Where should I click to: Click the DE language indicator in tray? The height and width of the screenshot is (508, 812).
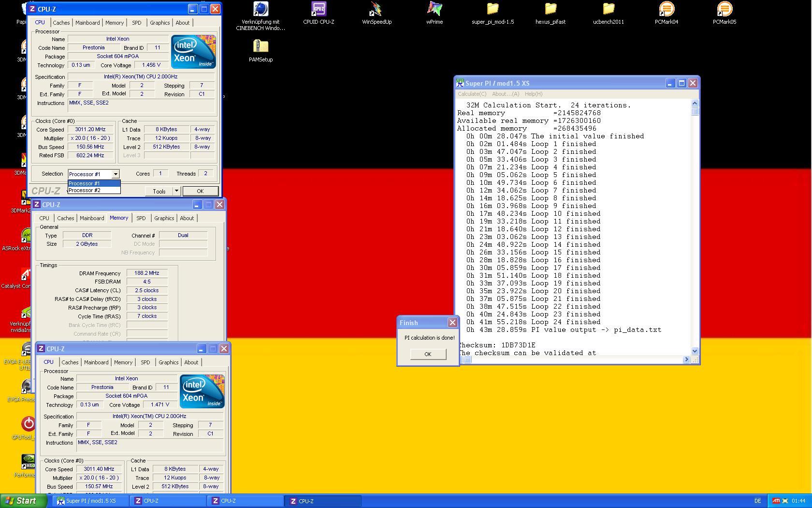click(757, 501)
